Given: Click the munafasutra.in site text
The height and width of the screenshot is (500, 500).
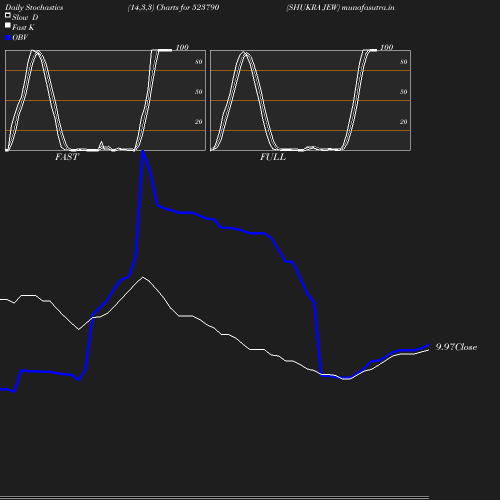Looking at the screenshot, I should (x=368, y=7).
